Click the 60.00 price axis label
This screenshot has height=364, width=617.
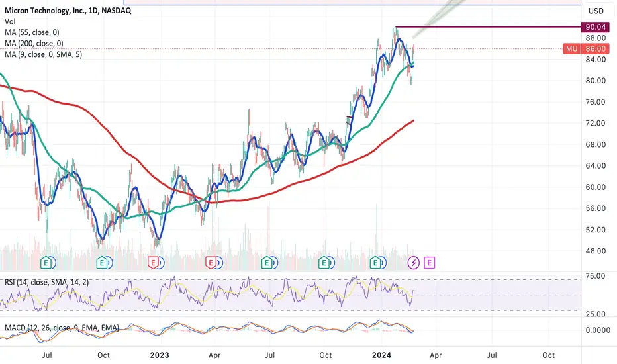pos(595,187)
